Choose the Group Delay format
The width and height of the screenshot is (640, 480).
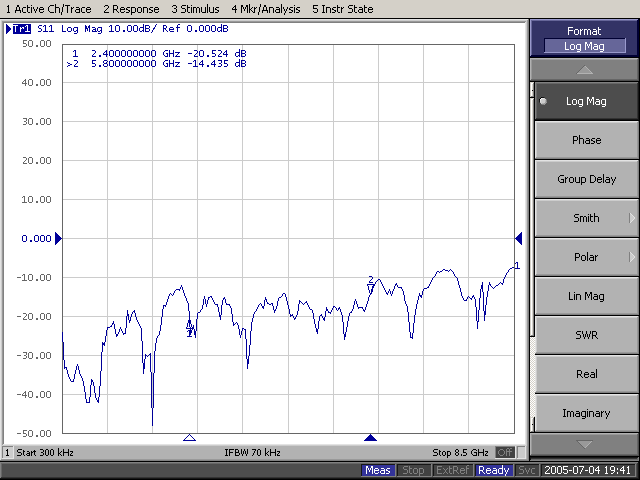(587, 179)
